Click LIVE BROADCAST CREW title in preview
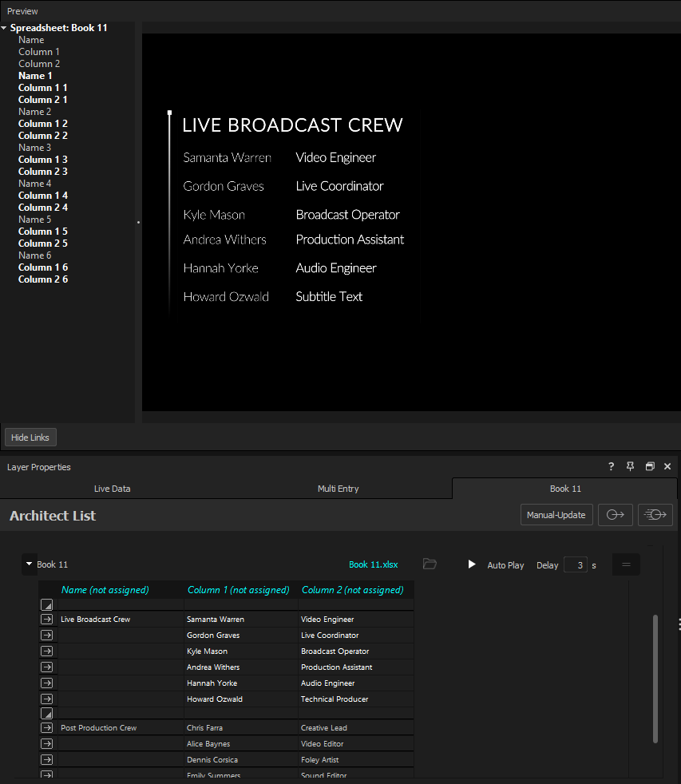Image resolution: width=681 pixels, height=784 pixels. coord(292,125)
